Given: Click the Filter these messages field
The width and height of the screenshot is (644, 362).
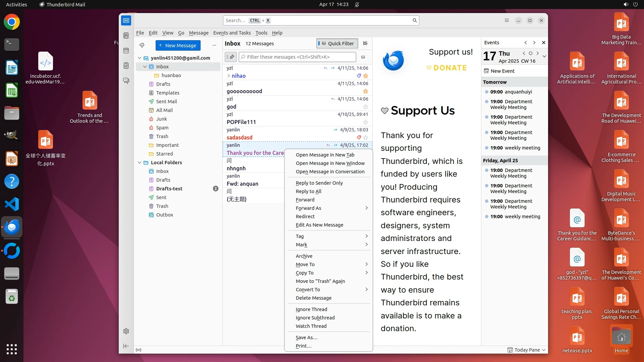Looking at the screenshot, I should (x=297, y=57).
